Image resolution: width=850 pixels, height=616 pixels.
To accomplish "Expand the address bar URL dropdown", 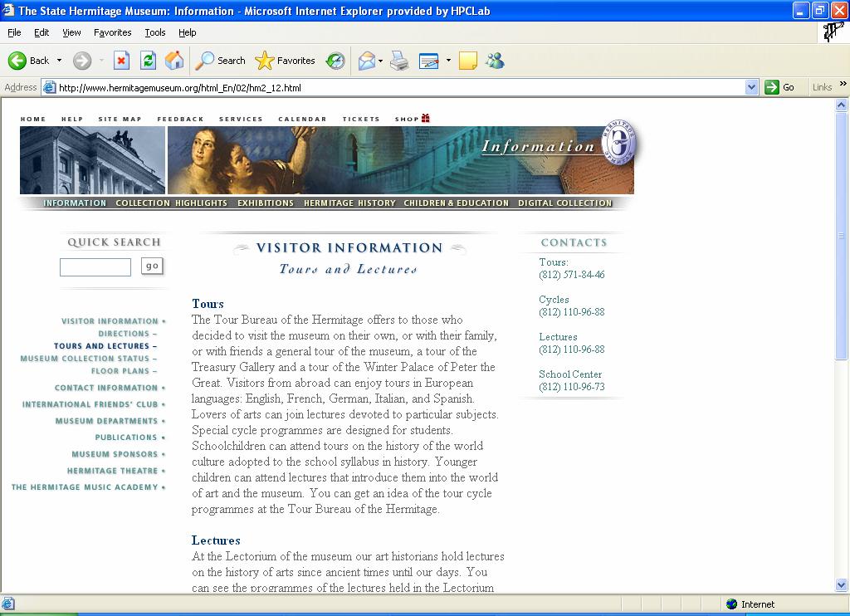I will coord(751,87).
